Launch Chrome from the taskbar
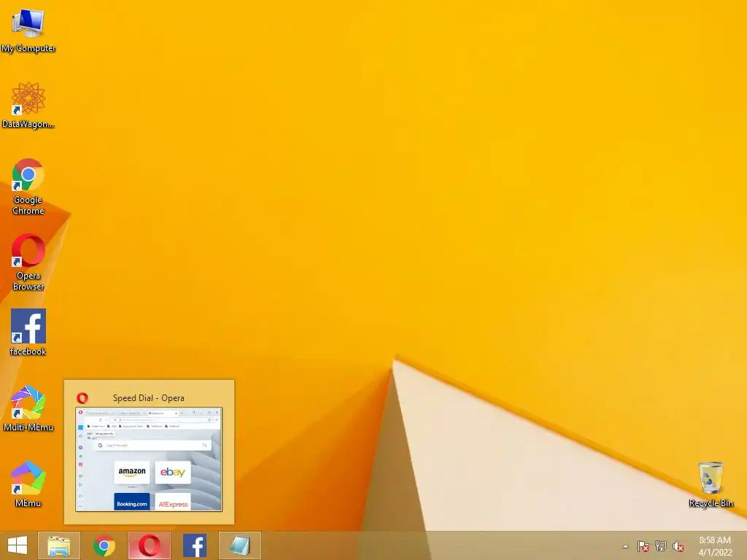This screenshot has width=747, height=560. click(x=104, y=545)
